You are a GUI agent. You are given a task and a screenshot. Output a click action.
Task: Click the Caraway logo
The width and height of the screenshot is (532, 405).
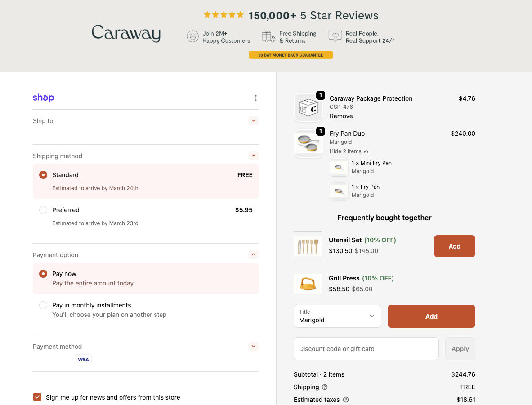pyautogui.click(x=126, y=33)
